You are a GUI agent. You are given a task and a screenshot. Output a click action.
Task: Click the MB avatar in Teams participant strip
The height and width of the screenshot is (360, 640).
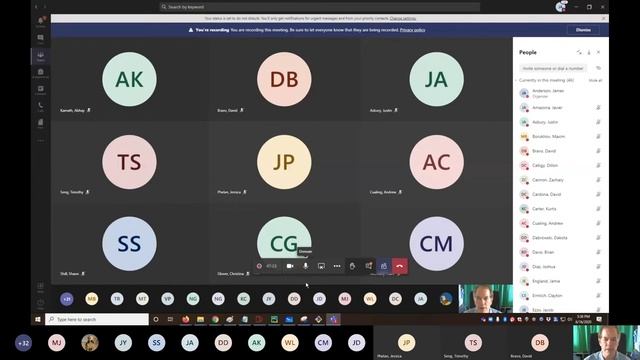(x=92, y=299)
